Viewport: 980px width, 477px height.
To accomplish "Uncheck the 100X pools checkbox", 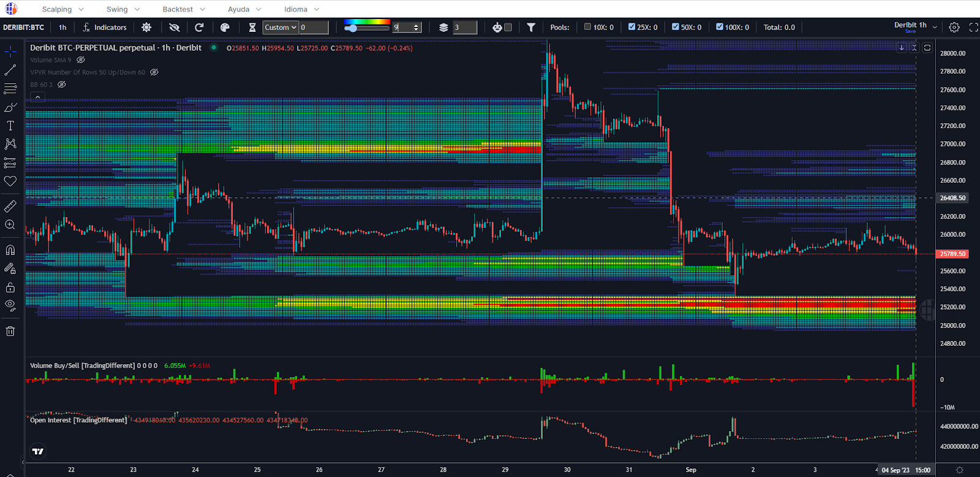I will 720,27.
